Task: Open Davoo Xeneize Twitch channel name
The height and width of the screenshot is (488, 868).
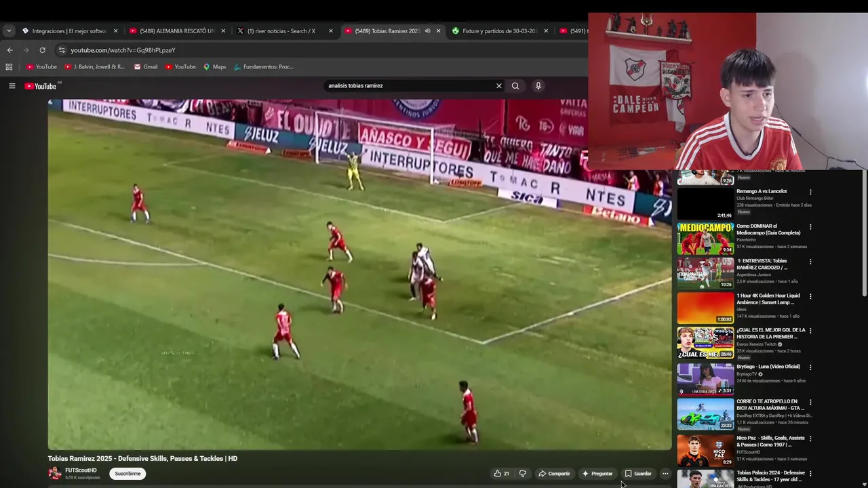Action: pyautogui.click(x=756, y=344)
